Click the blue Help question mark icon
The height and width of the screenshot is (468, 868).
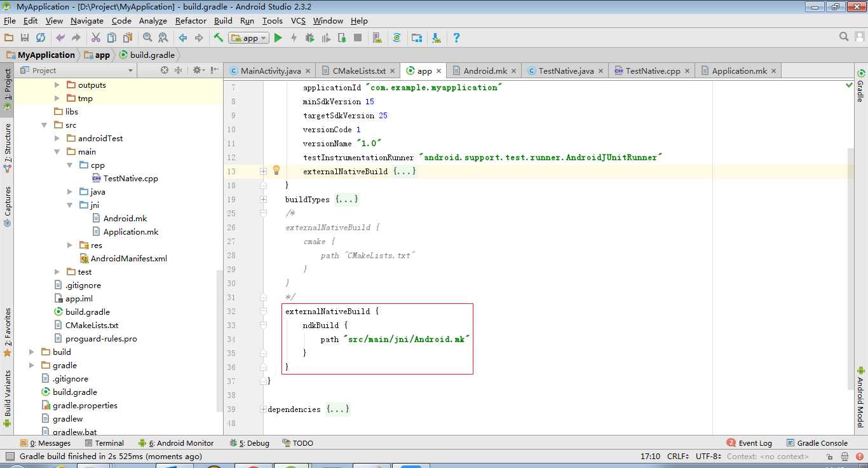tap(456, 38)
